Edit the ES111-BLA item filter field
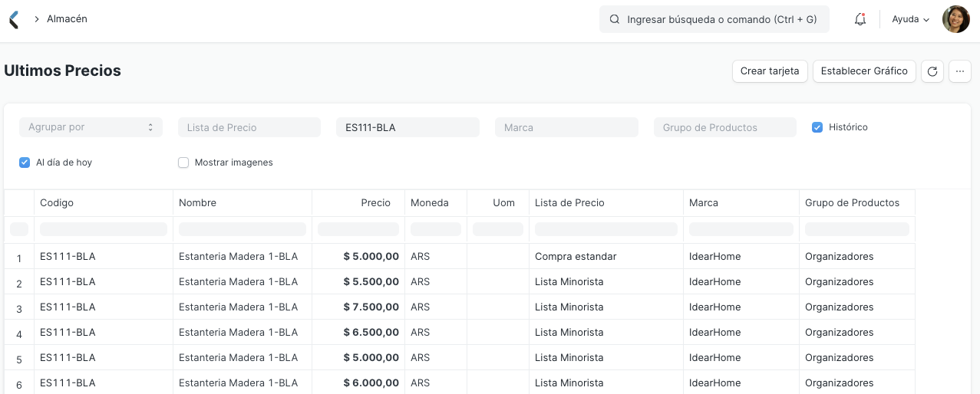 tap(408, 127)
